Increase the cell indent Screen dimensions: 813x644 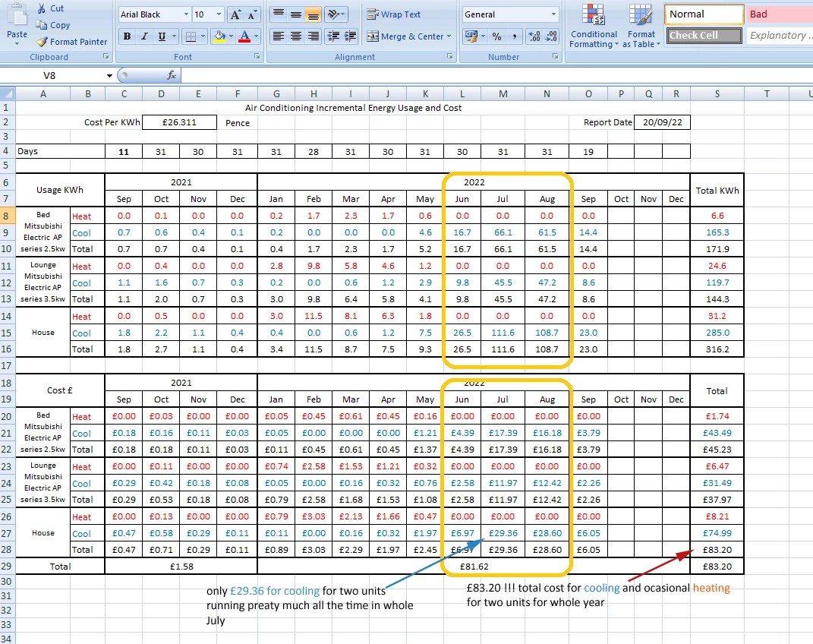pos(351,36)
